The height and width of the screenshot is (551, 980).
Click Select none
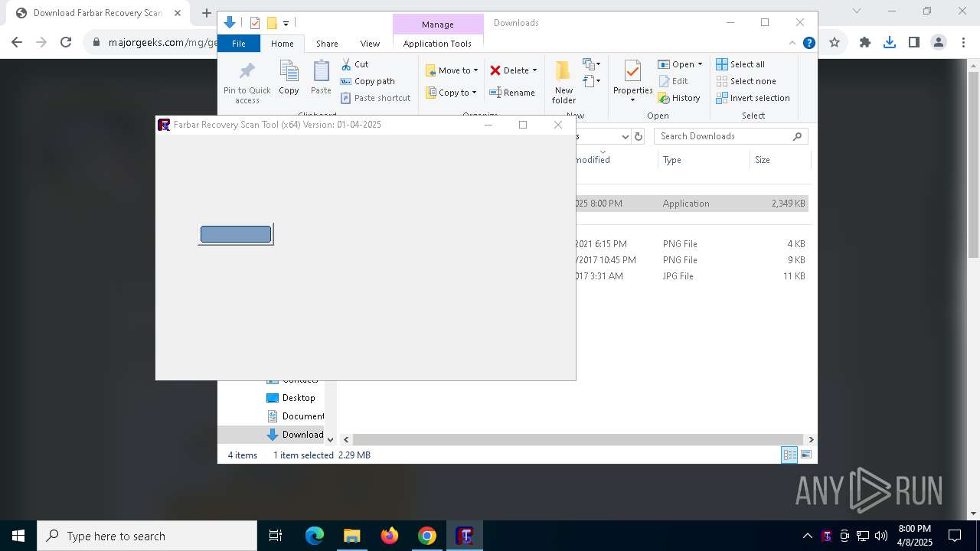click(x=746, y=81)
